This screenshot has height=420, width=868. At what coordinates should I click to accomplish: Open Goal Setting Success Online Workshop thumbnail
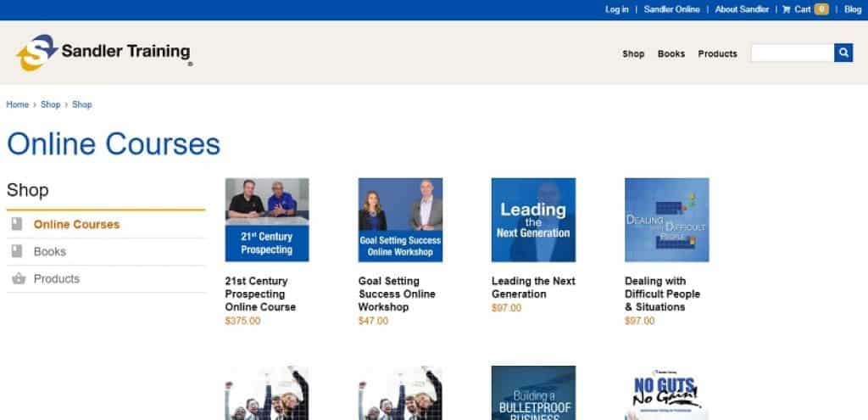point(400,220)
